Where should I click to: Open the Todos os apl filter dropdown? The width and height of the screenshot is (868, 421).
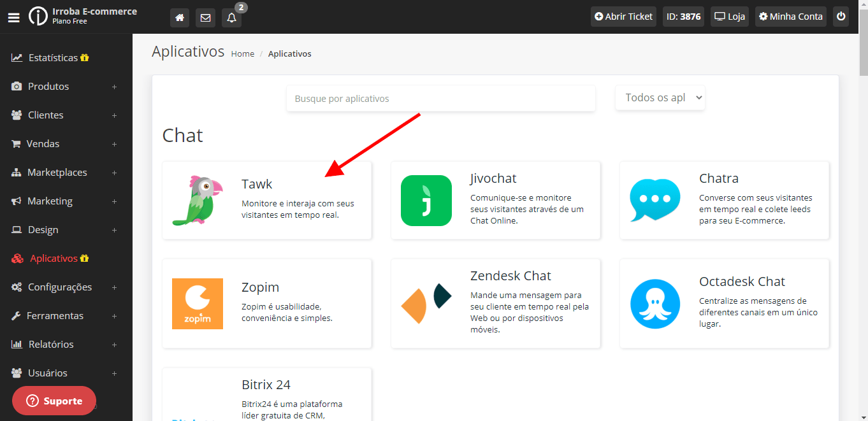660,97
